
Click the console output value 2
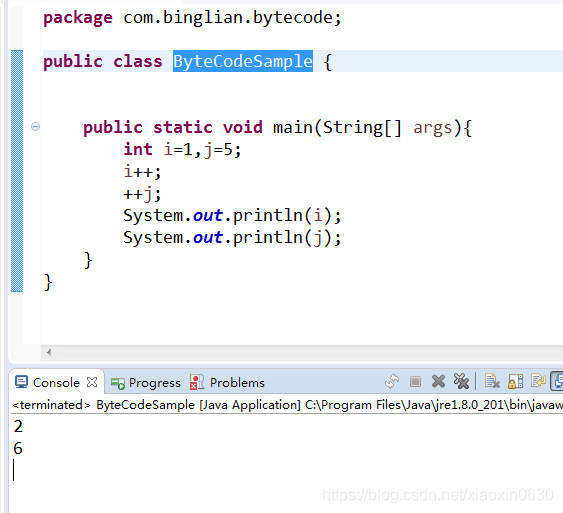point(18,426)
